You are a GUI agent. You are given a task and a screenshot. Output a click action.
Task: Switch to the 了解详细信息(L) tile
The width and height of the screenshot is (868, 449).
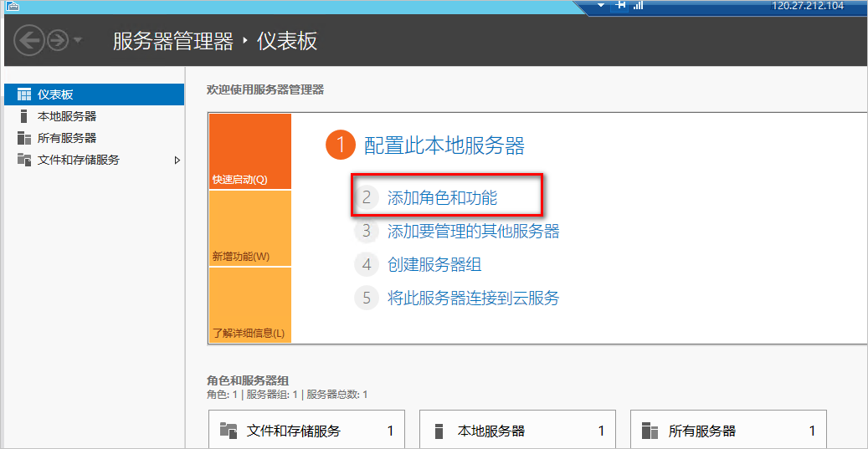(249, 305)
